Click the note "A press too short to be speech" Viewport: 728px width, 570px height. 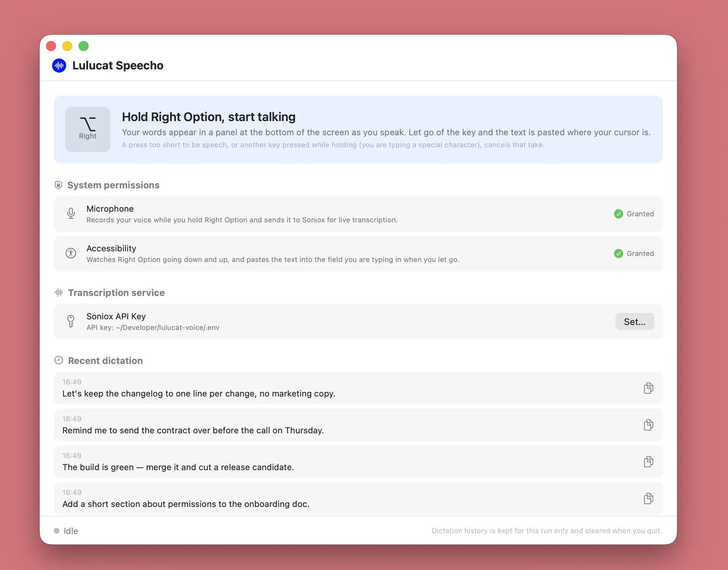coord(333,145)
